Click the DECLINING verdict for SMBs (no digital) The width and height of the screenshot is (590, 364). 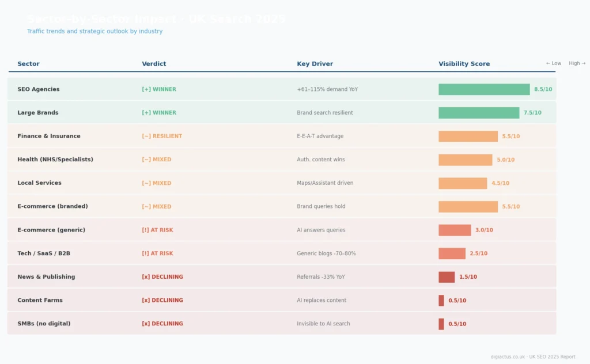click(x=162, y=324)
